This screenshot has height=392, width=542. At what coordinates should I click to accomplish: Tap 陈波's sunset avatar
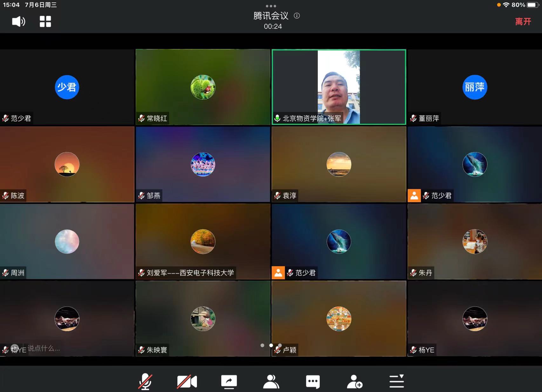click(67, 164)
